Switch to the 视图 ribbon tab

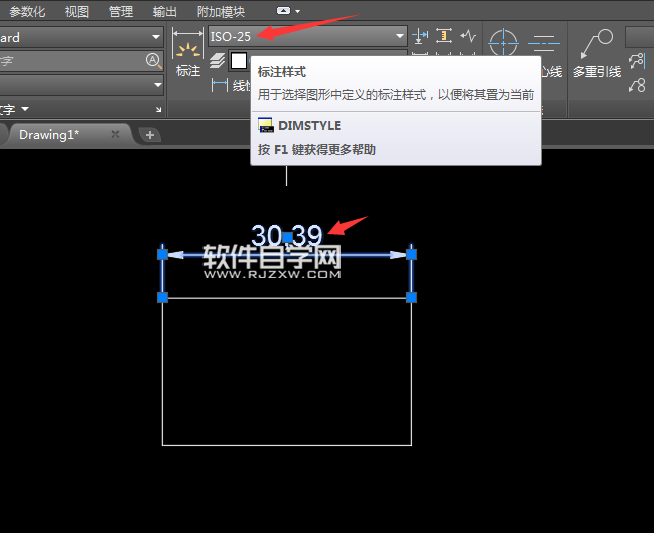(77, 11)
